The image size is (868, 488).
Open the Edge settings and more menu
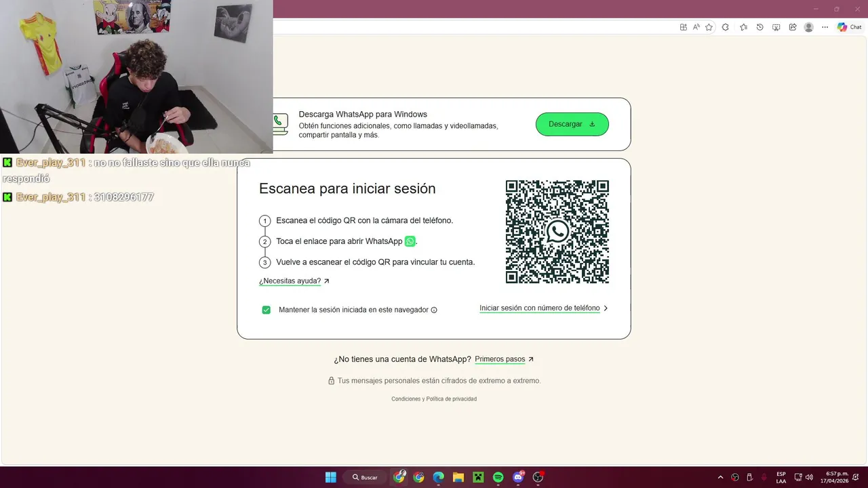tap(825, 27)
